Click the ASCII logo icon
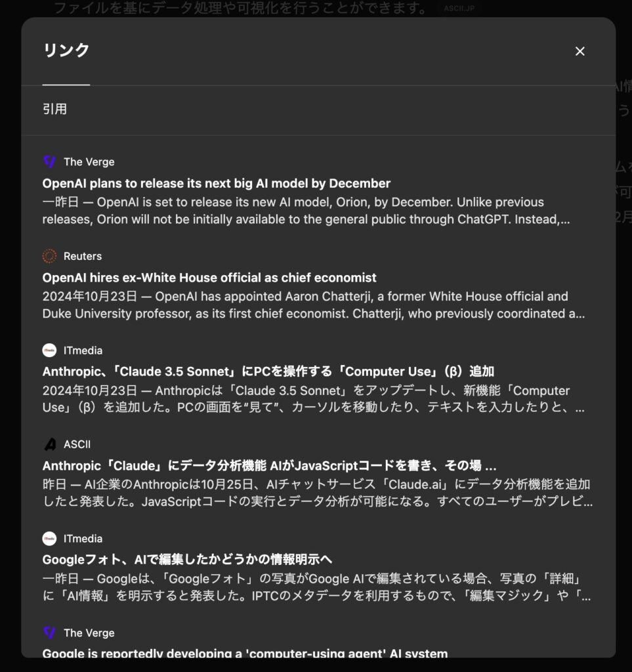Screen dimensions: 632x672 pos(50,444)
